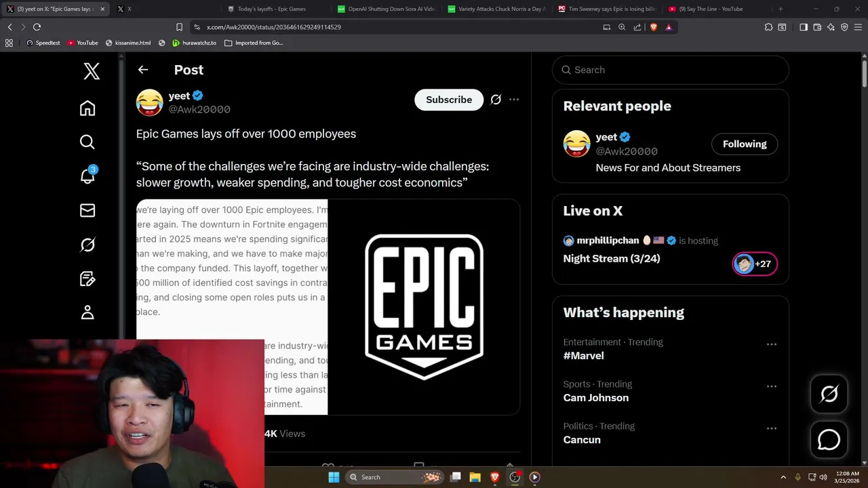Open kissanime.html bookmark
Viewport: 868px width, 488px height.
tap(128, 43)
